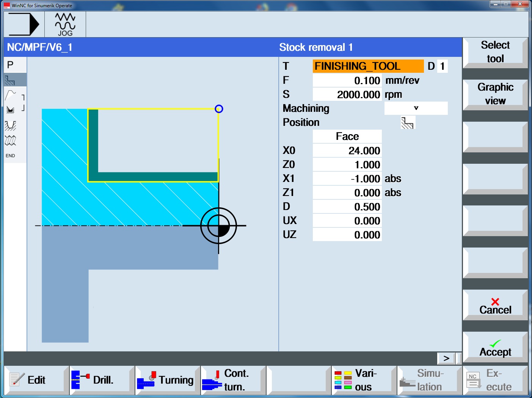Open the Drill. softkey menu
The height and width of the screenshot is (398, 532).
(x=102, y=380)
